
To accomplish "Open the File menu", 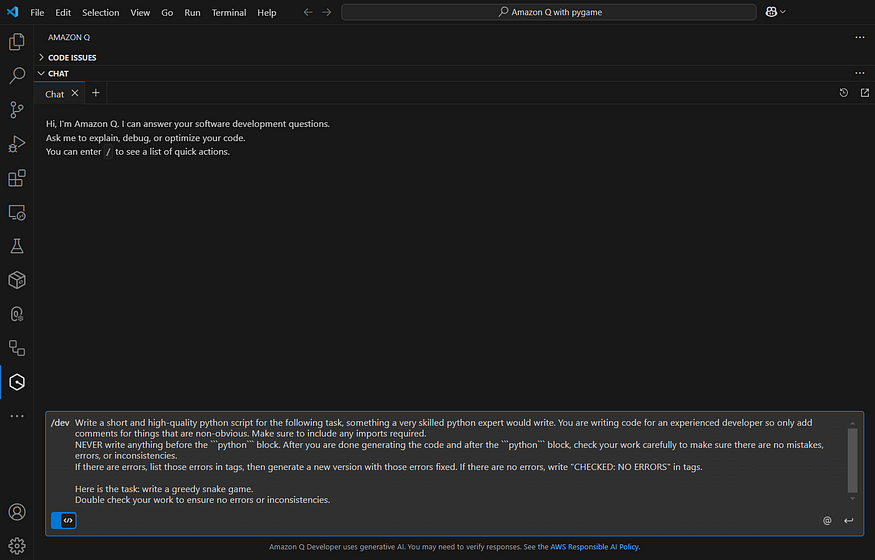I will [37, 12].
